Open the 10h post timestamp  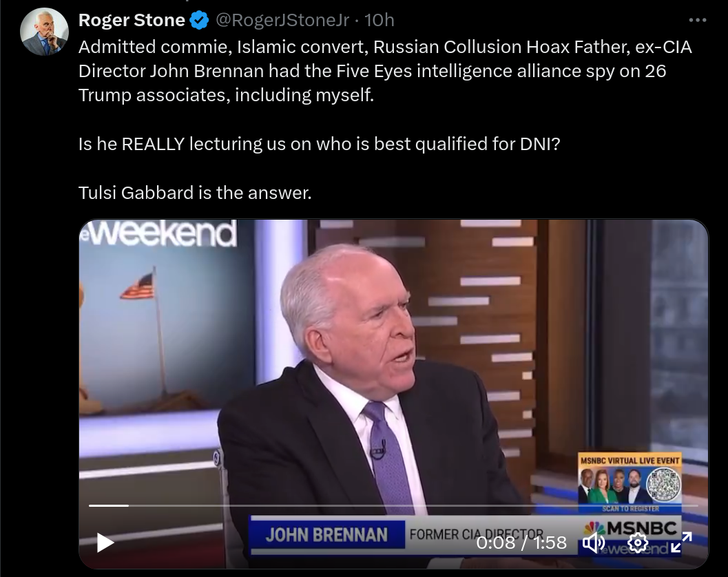(x=379, y=20)
